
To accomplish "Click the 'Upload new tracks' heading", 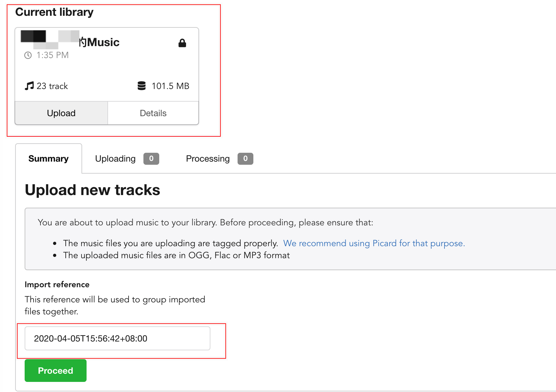I will pos(93,190).
